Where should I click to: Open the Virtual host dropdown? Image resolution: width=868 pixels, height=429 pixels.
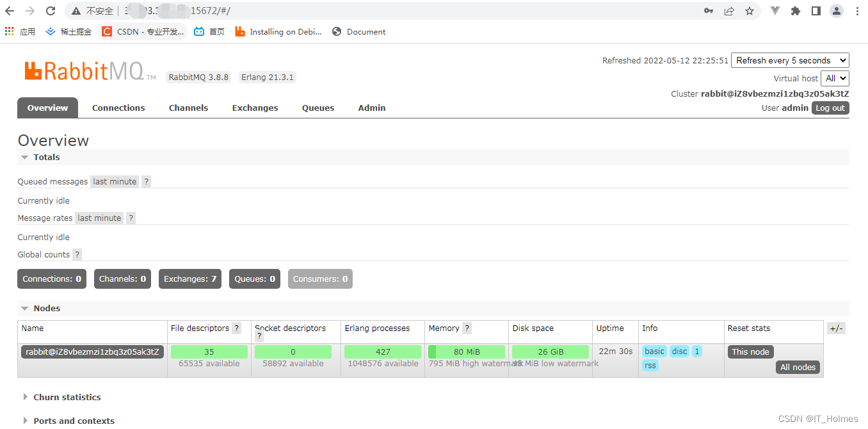coord(835,78)
